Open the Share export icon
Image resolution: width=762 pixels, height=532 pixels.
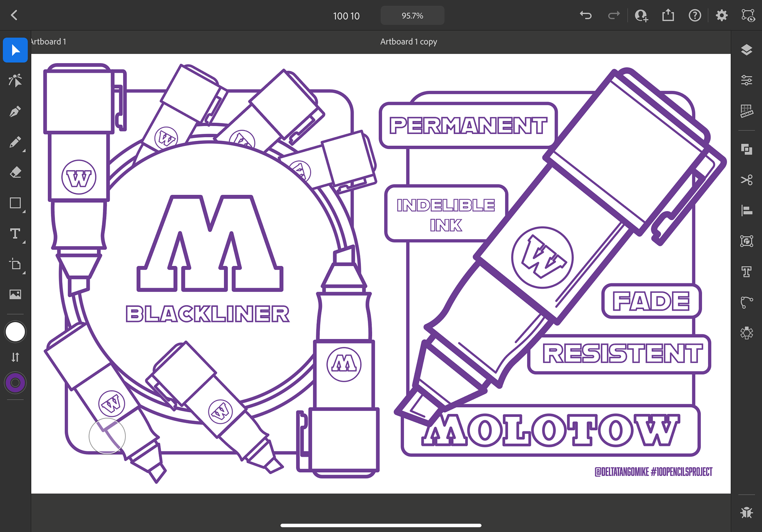pos(668,15)
